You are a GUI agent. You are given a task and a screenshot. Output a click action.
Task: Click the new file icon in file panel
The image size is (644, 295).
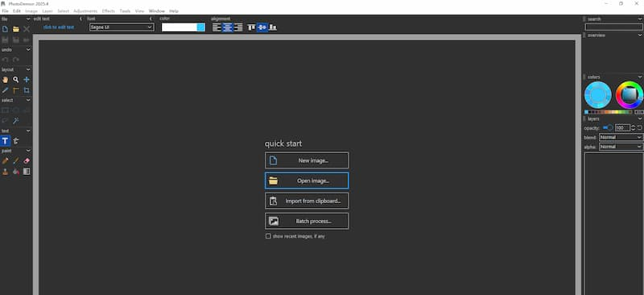coord(5,29)
